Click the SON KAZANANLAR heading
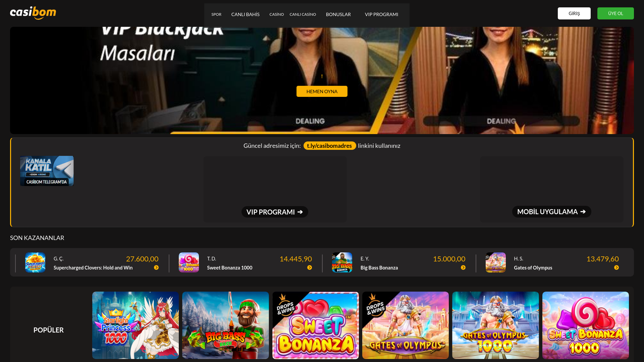This screenshot has height=362, width=644. pos(37,238)
